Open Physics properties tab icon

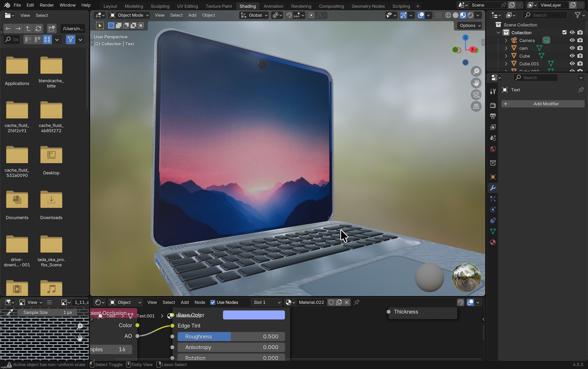[493, 210]
